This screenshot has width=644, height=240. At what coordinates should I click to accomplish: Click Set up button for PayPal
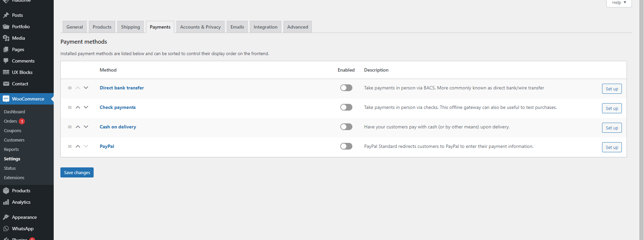[612, 147]
